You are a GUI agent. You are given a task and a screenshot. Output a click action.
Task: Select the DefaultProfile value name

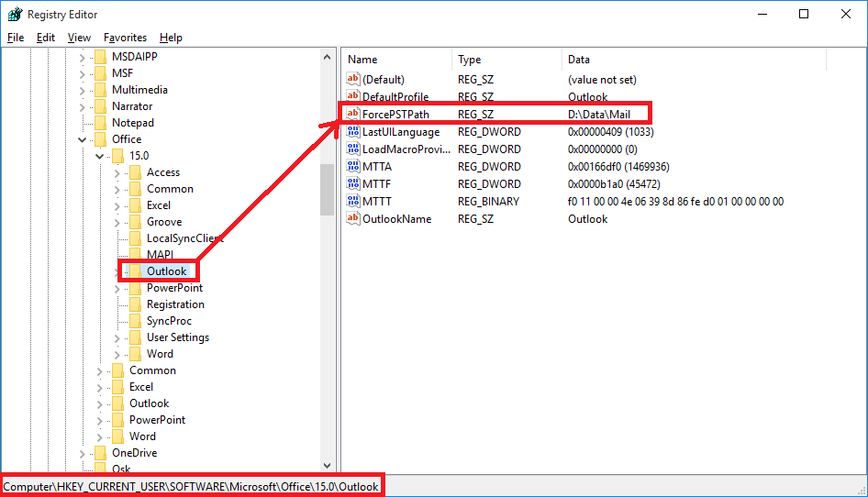[395, 96]
